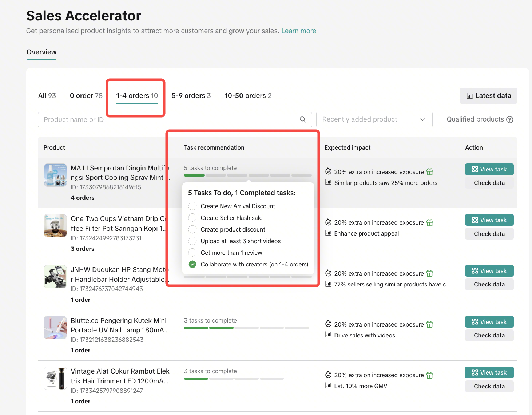
Task: Click the completed checkmark for Collaborate with creators
Action: 192,264
